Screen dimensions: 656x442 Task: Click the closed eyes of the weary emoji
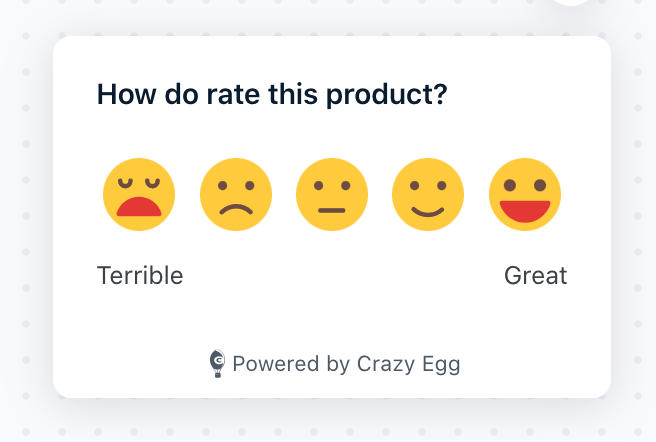139,183
